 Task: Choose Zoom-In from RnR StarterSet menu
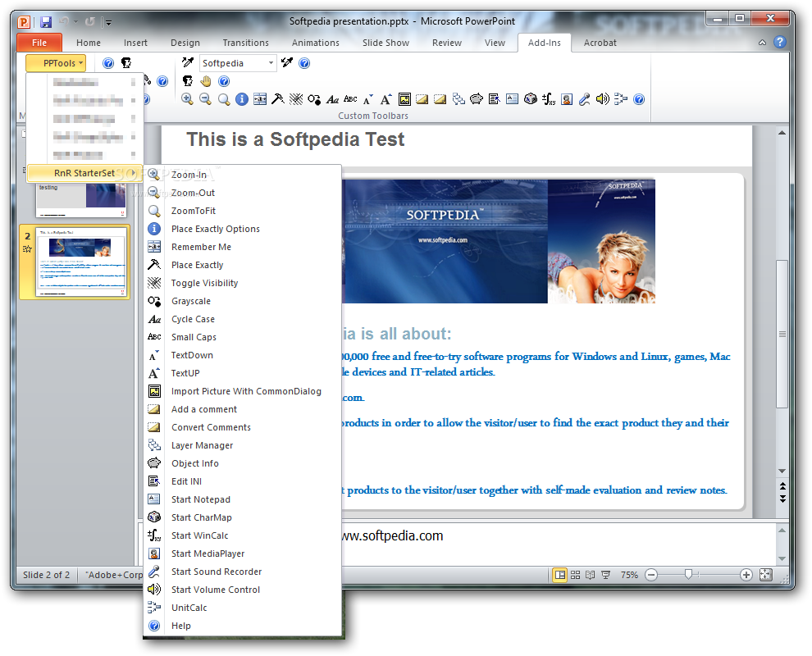click(242, 175)
